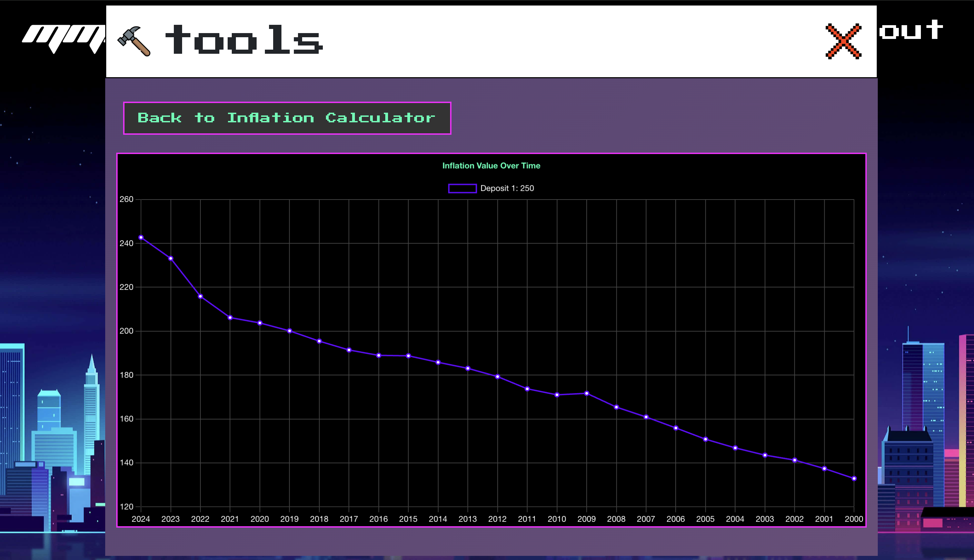The image size is (974, 560).
Task: Click the 2021 data point on line
Action: click(x=230, y=318)
